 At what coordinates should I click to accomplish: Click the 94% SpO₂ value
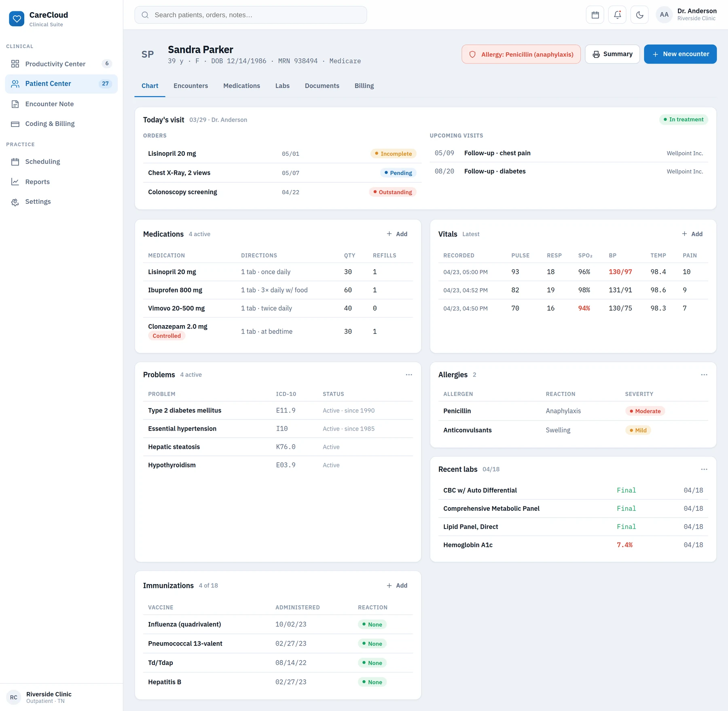click(x=584, y=309)
